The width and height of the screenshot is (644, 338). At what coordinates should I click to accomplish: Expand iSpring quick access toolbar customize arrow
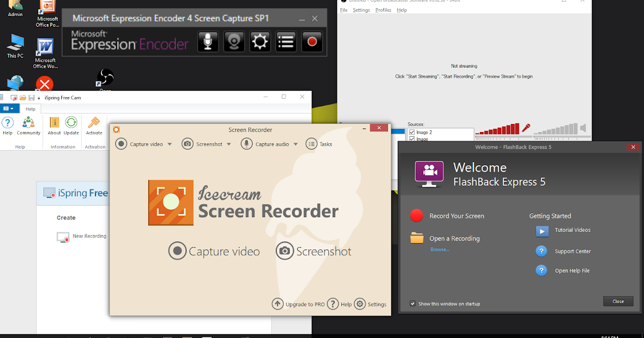(x=39, y=98)
